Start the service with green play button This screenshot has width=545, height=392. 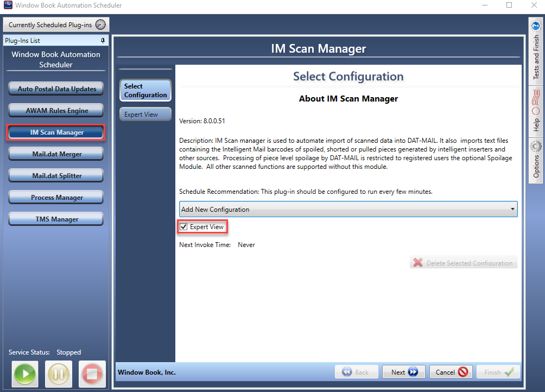tap(24, 374)
